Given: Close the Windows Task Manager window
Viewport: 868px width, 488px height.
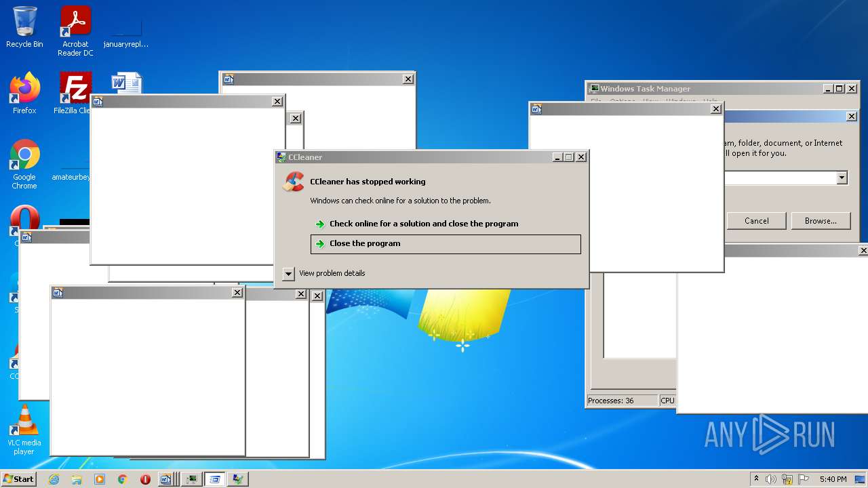Looking at the screenshot, I should point(852,89).
